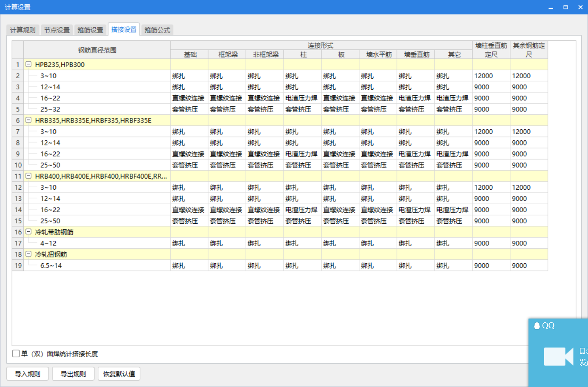Click row 17 墙柱垂直筋定尺 value 9000
Screen dimensions: 588x387
[x=491, y=243]
